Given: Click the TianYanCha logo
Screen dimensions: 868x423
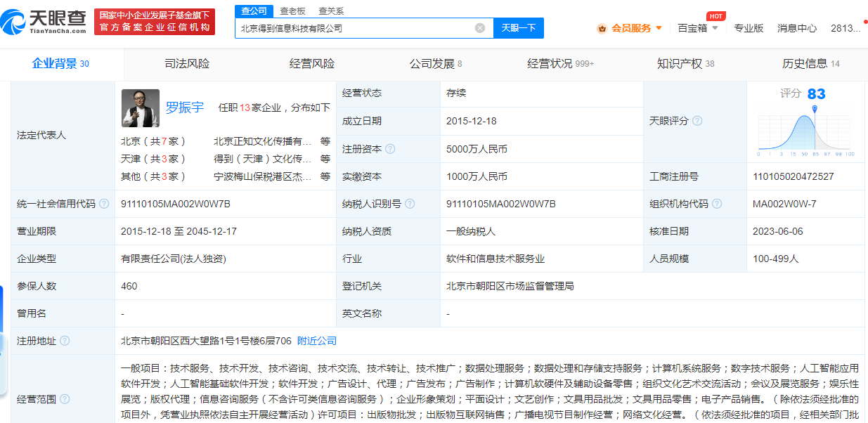Looking at the screenshot, I should [44, 21].
